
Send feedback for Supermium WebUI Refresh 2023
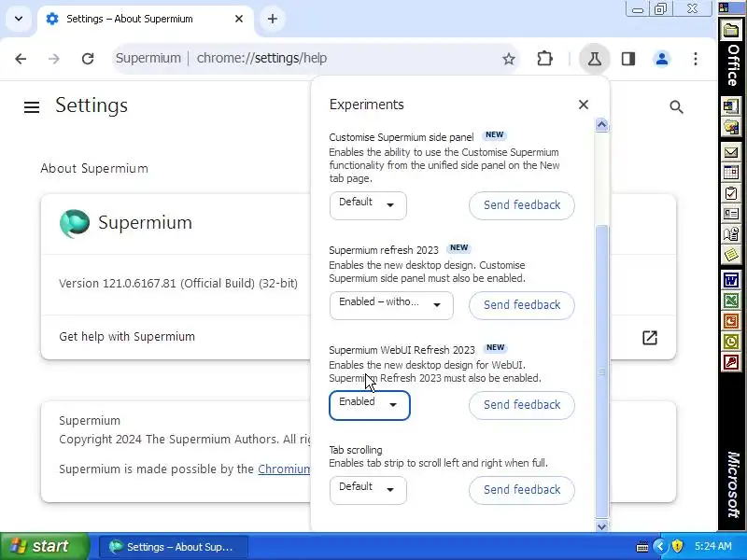click(522, 405)
